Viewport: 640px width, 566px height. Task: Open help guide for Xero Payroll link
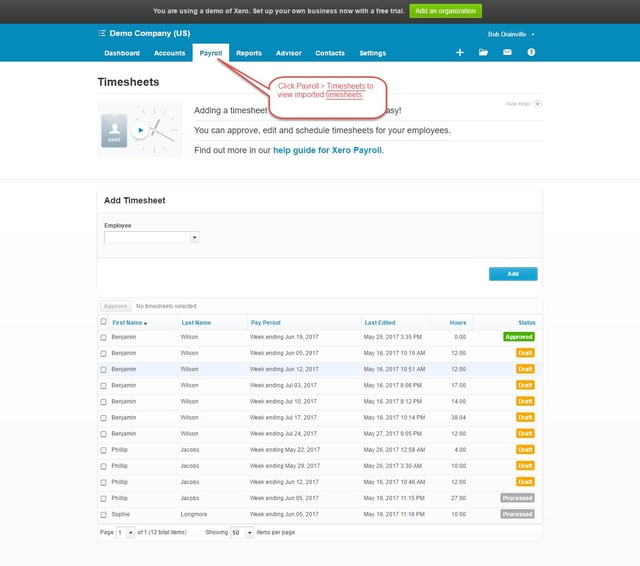[x=328, y=150]
